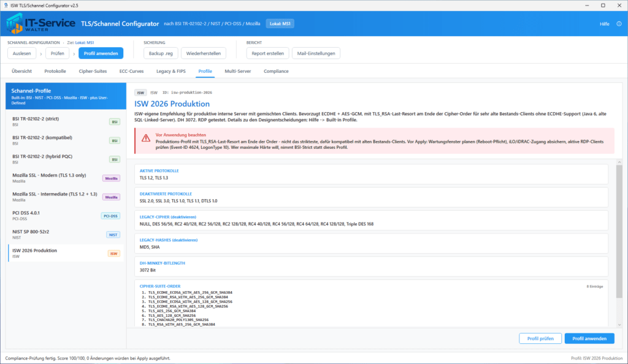Viewport: 628px width, 364px height.
Task: Click cipher TLS_RSA_WITH_AES_256_GCM_SHA384 entry
Action: (182, 324)
